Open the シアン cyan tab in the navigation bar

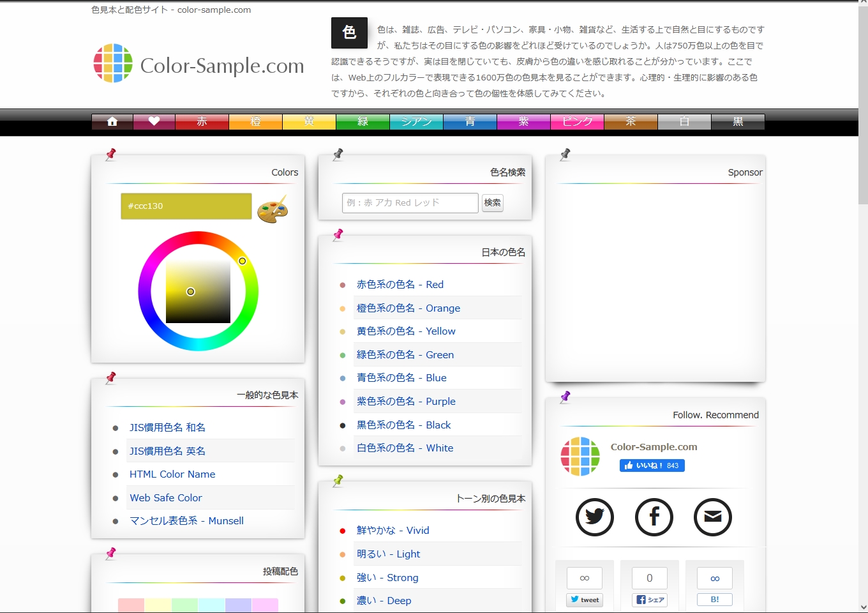(416, 121)
